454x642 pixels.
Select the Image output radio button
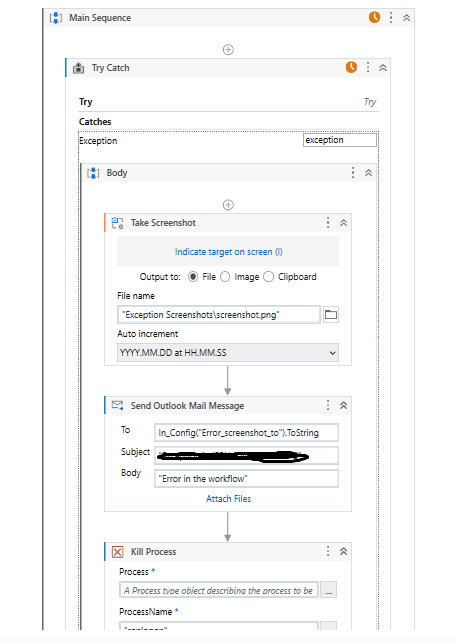pyautogui.click(x=225, y=277)
